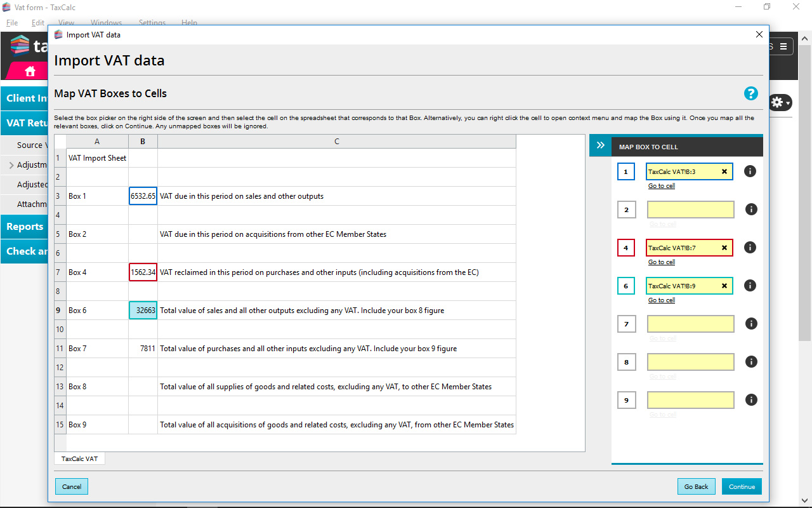
Task: Click the blue help question mark icon
Action: point(750,94)
